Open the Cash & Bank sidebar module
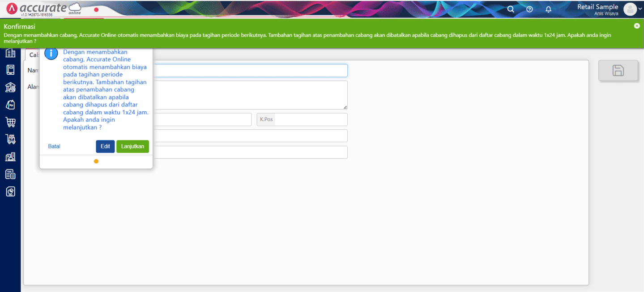This screenshot has width=644, height=292. coord(10,87)
